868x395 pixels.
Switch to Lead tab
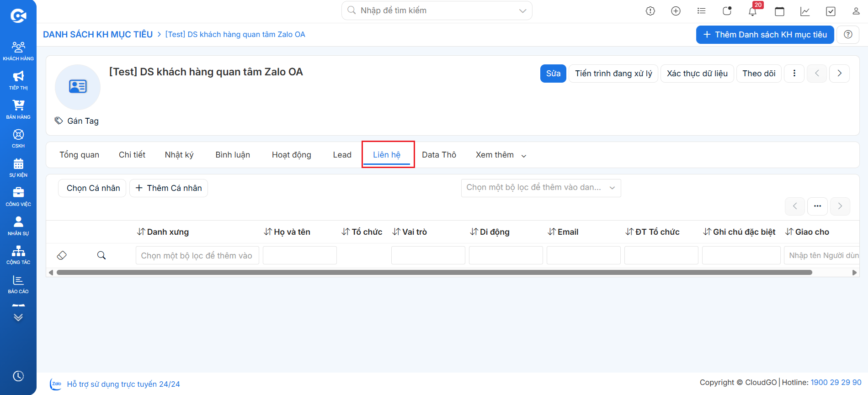pyautogui.click(x=342, y=155)
